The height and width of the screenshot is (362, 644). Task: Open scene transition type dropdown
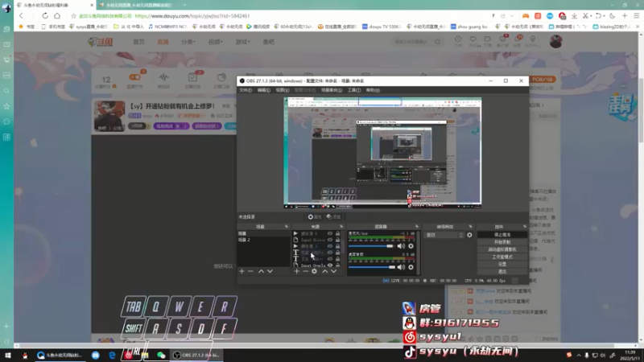[x=444, y=235]
